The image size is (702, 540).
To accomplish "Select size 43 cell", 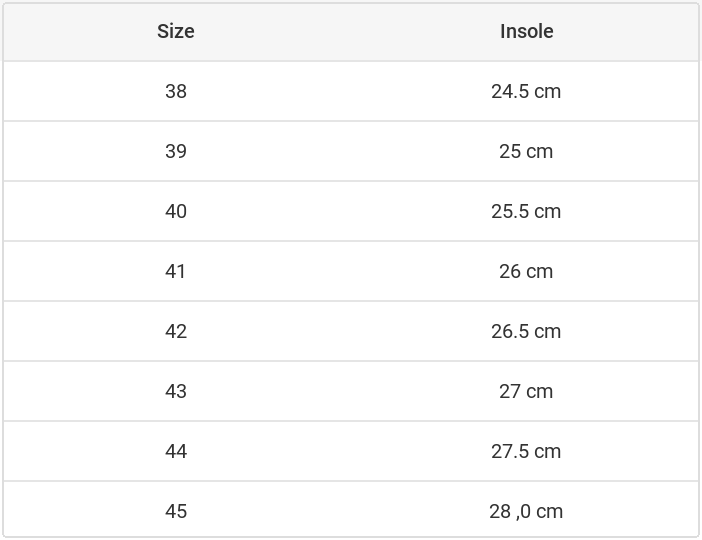I will click(176, 391).
